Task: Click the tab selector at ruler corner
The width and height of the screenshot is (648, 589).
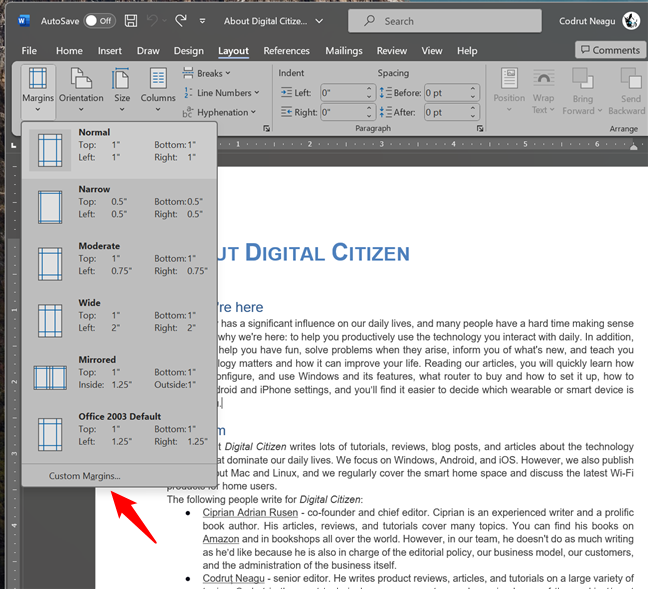Action: point(14,145)
